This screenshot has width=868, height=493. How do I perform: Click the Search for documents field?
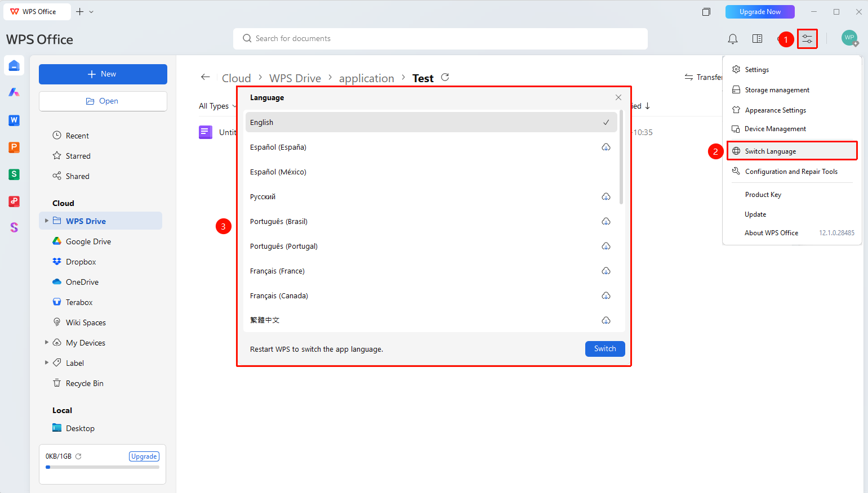pyautogui.click(x=440, y=39)
